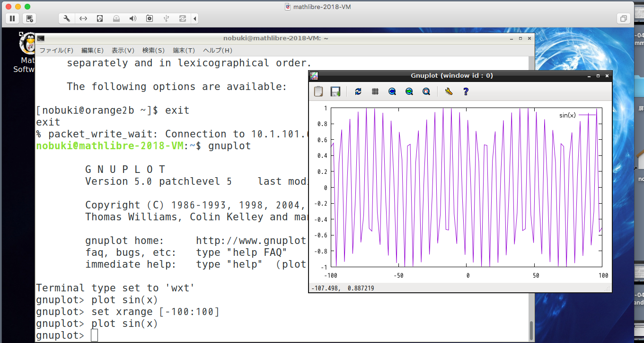Open VM hard disk settings icon

coord(100,18)
